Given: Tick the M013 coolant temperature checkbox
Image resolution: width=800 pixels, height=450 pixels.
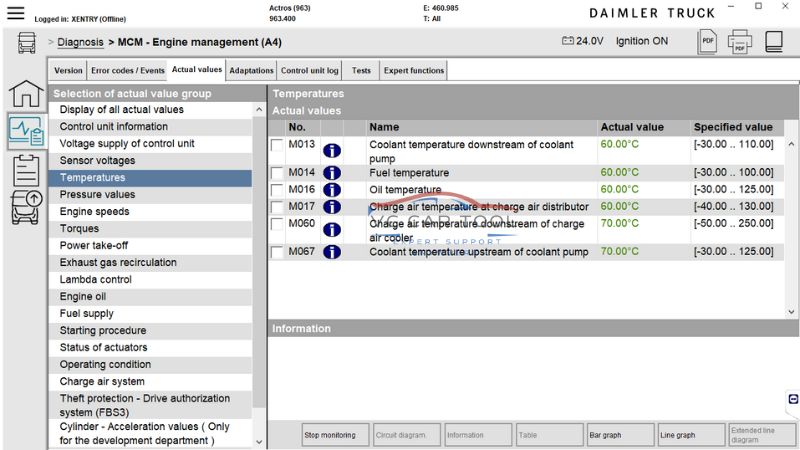Looking at the screenshot, I should 278,147.
